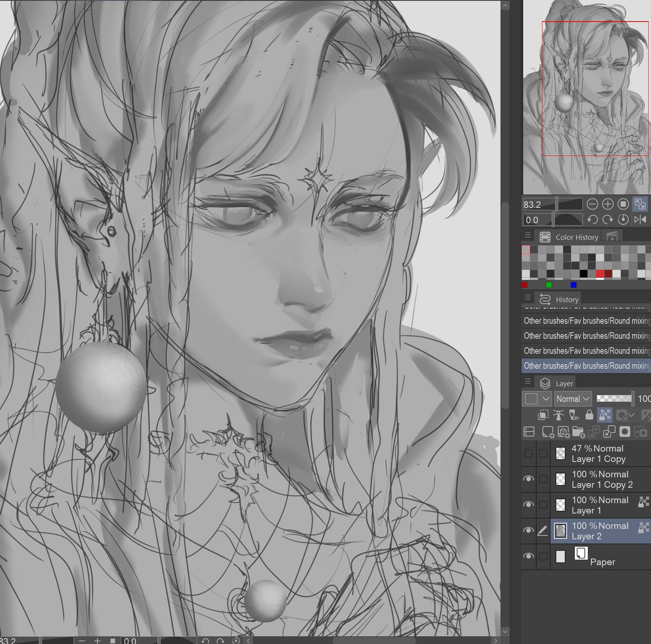Click Transfer to Lower Layer icon
651x644 pixels.
[594, 432]
